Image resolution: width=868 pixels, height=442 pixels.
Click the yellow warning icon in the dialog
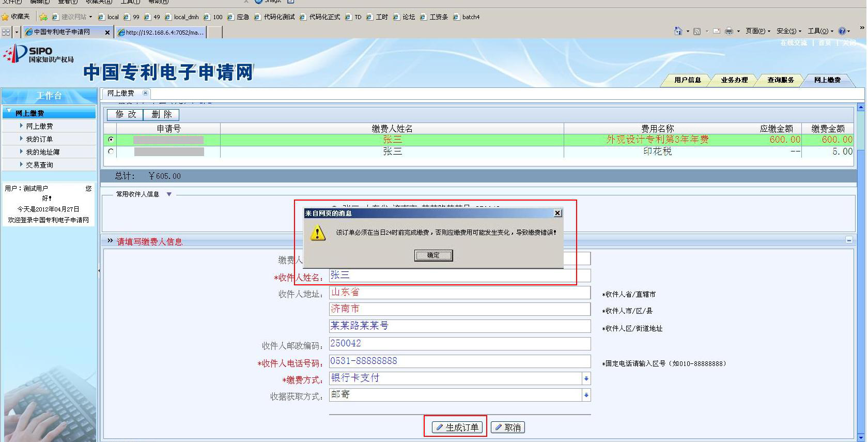click(x=318, y=233)
